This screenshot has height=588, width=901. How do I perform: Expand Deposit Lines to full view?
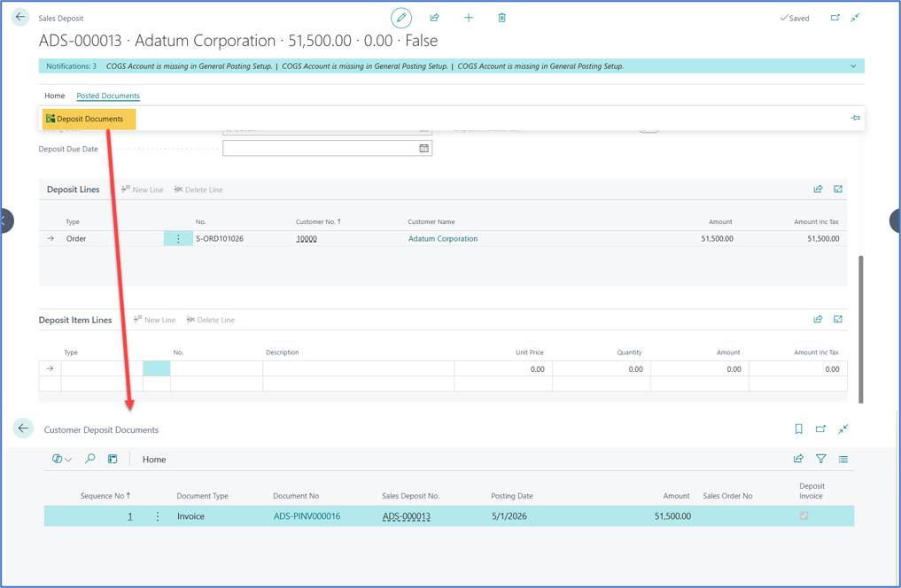[838, 189]
